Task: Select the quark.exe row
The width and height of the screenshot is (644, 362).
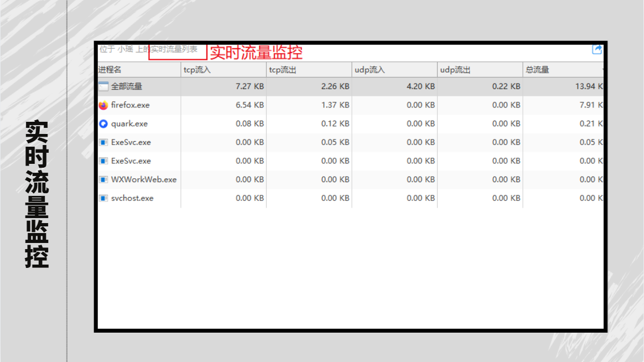Action: click(x=350, y=123)
